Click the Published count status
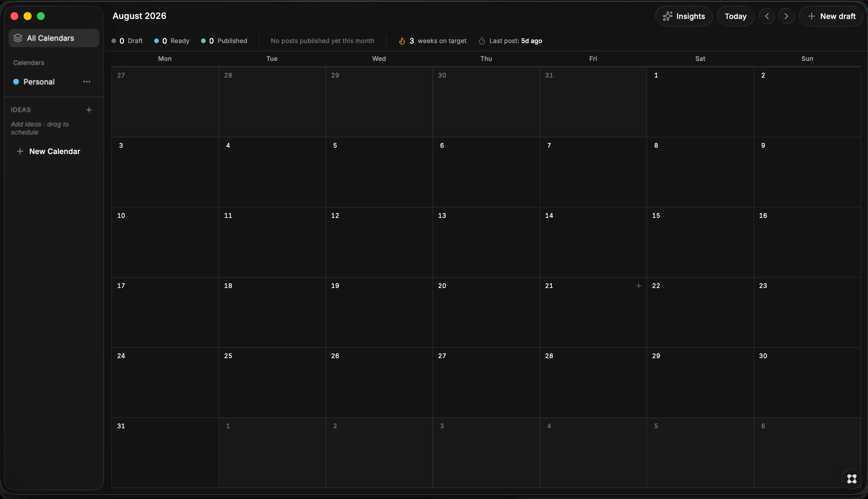Viewport: 868px width, 499px height. click(224, 41)
